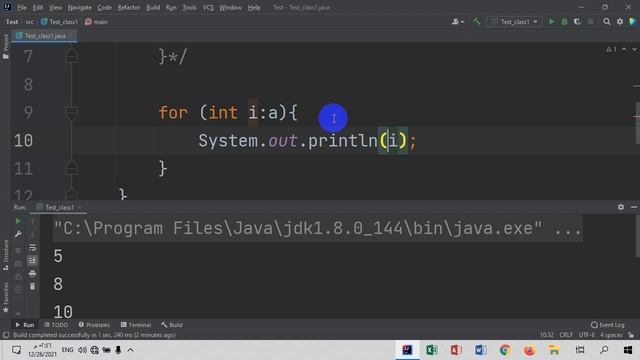Open the Test_class1 run configuration dropdown
The height and width of the screenshot is (360, 640).
[514, 22]
